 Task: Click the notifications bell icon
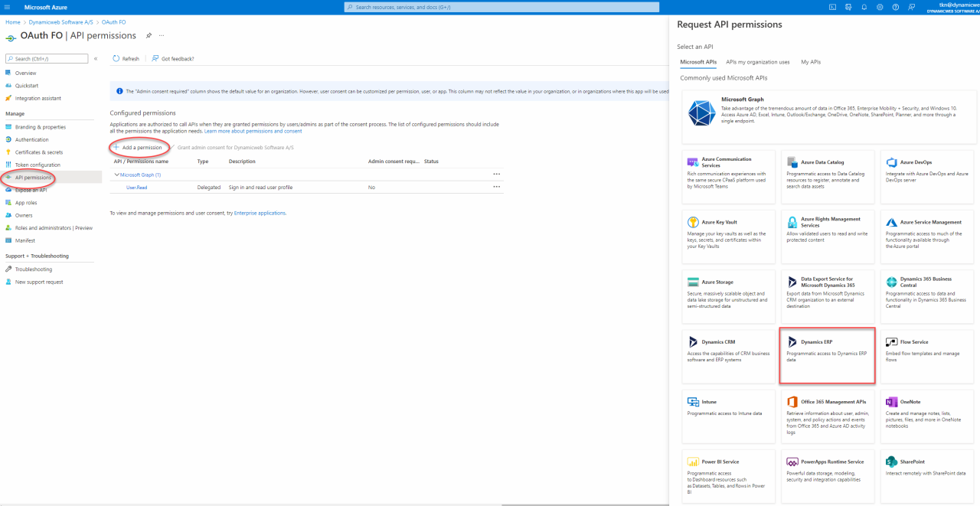864,7
